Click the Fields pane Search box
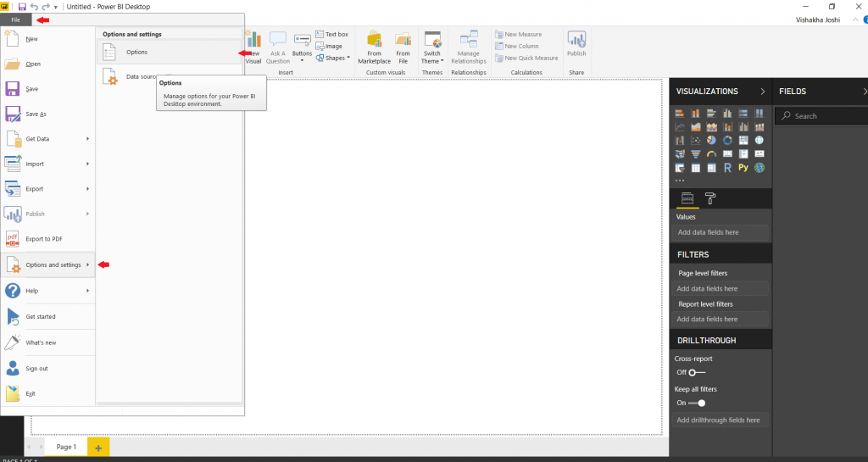868x462 pixels. point(822,116)
